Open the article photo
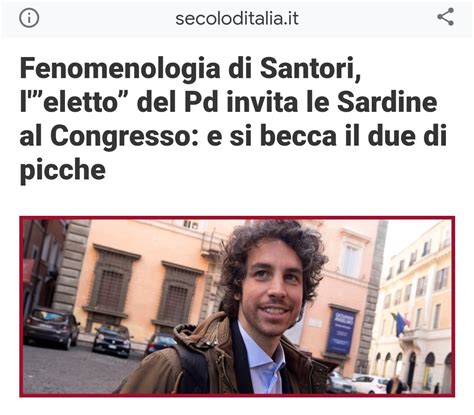The image size is (474, 415). pyautogui.click(x=237, y=307)
